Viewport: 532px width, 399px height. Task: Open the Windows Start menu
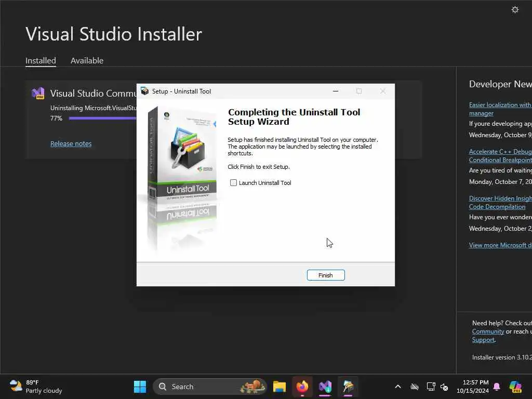click(140, 387)
